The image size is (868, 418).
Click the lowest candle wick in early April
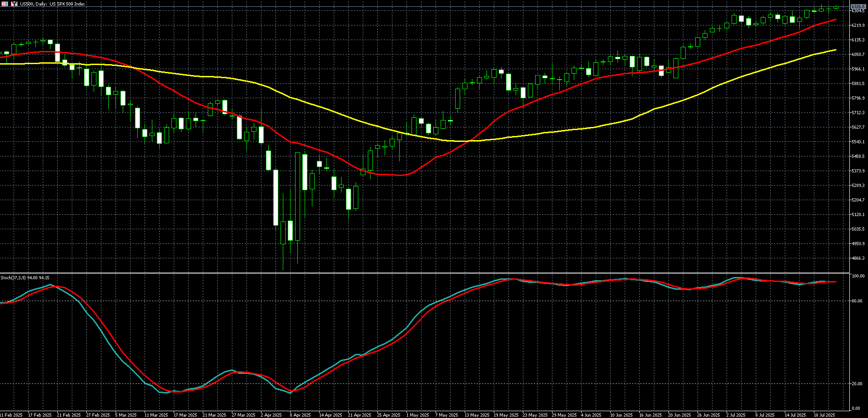283,269
